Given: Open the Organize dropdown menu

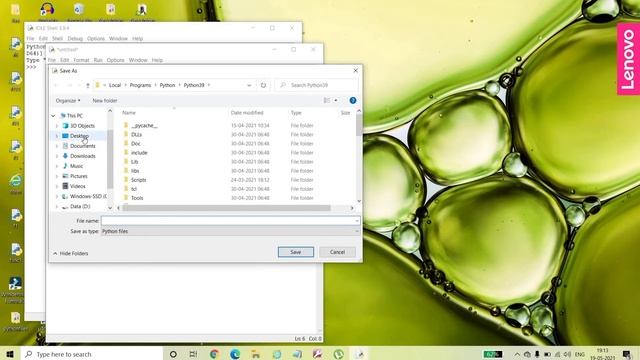Looking at the screenshot, I should (x=68, y=100).
